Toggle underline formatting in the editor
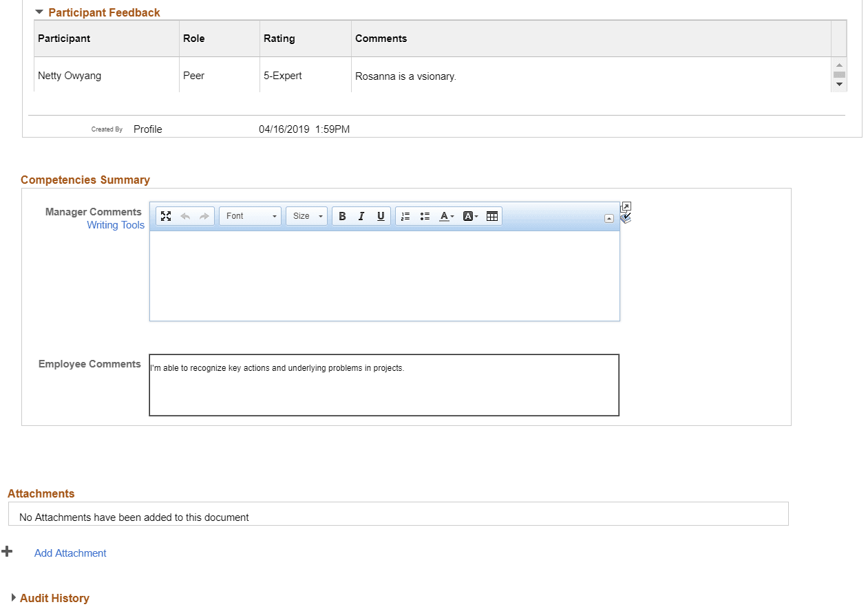 pyautogui.click(x=381, y=215)
